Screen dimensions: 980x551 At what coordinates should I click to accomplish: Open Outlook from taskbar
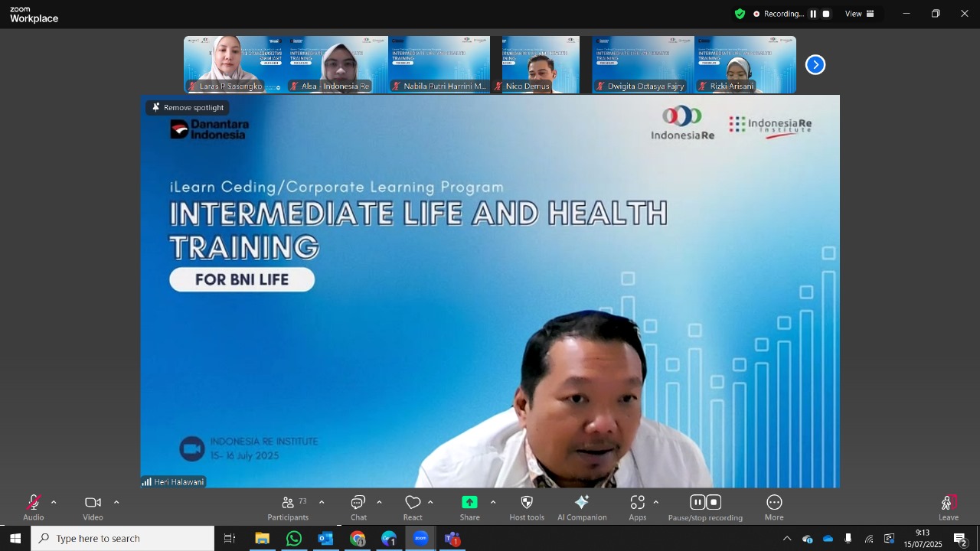326,539
